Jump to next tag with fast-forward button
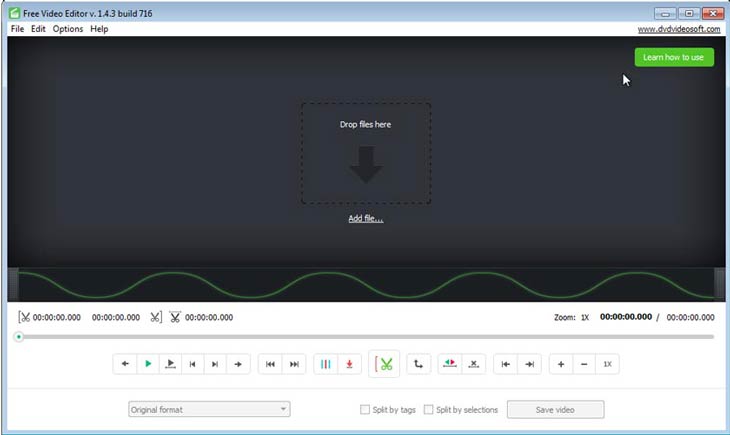730x435 pixels. pyautogui.click(x=294, y=364)
